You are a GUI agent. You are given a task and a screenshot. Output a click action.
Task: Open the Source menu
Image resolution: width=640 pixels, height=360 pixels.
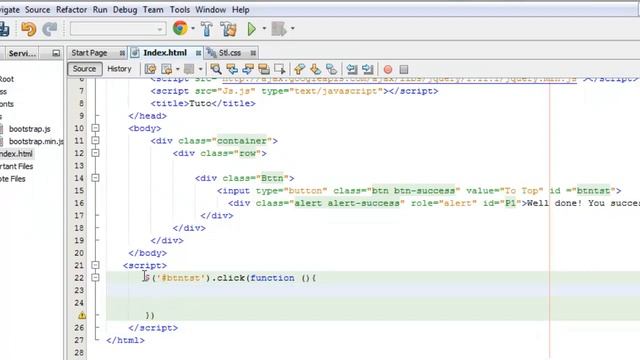pos(38,9)
